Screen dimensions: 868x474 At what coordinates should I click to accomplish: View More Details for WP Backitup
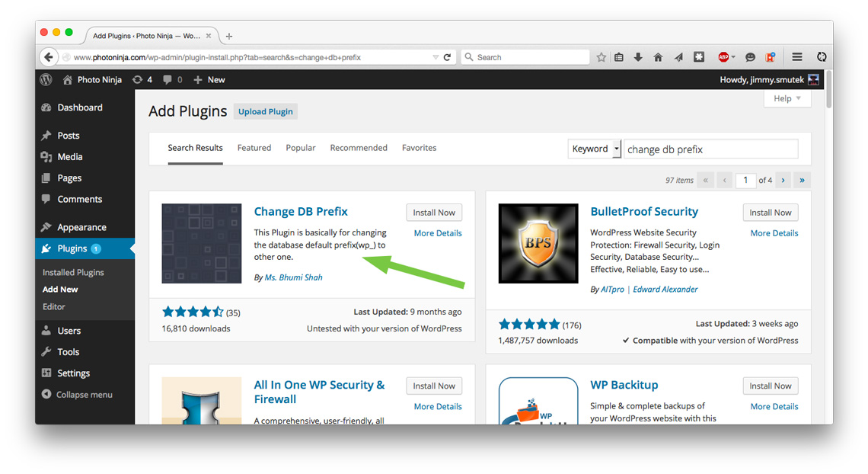774,406
